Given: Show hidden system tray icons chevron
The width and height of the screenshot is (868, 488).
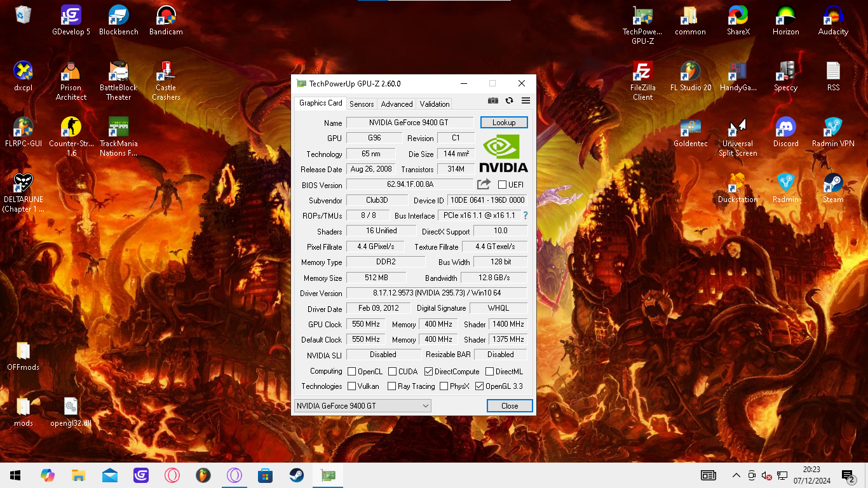Looking at the screenshot, I should click(x=736, y=475).
